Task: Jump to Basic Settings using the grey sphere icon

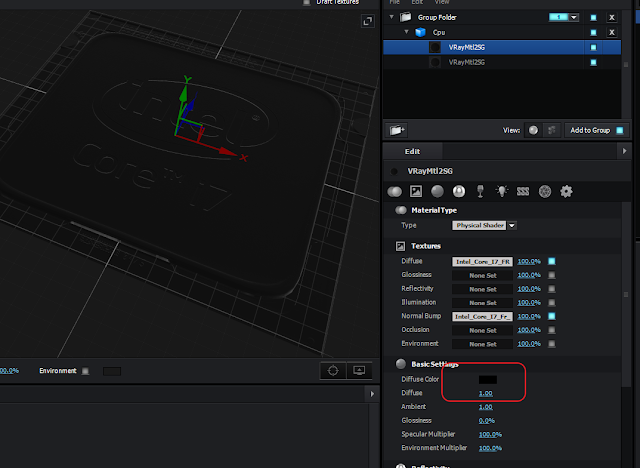Action: 437,191
